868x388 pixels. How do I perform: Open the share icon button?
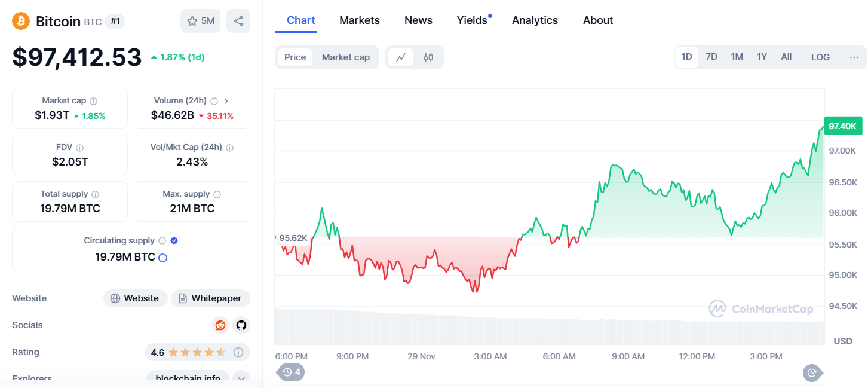pyautogui.click(x=238, y=21)
